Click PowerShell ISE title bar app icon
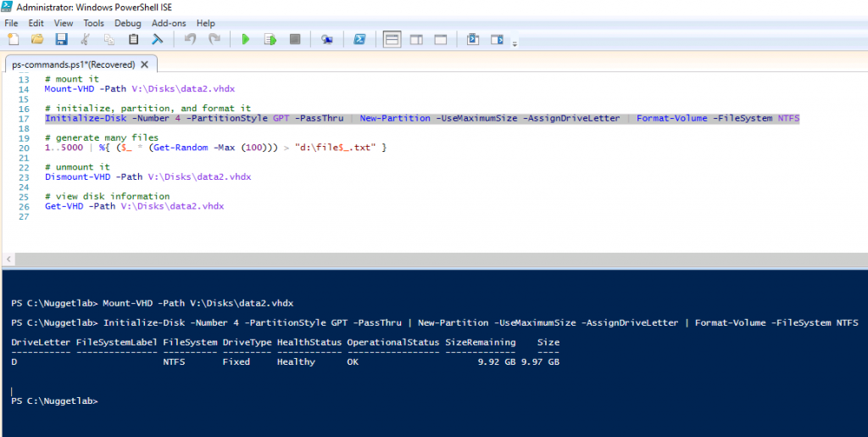Viewport: 868px width, 437px height. point(8,8)
